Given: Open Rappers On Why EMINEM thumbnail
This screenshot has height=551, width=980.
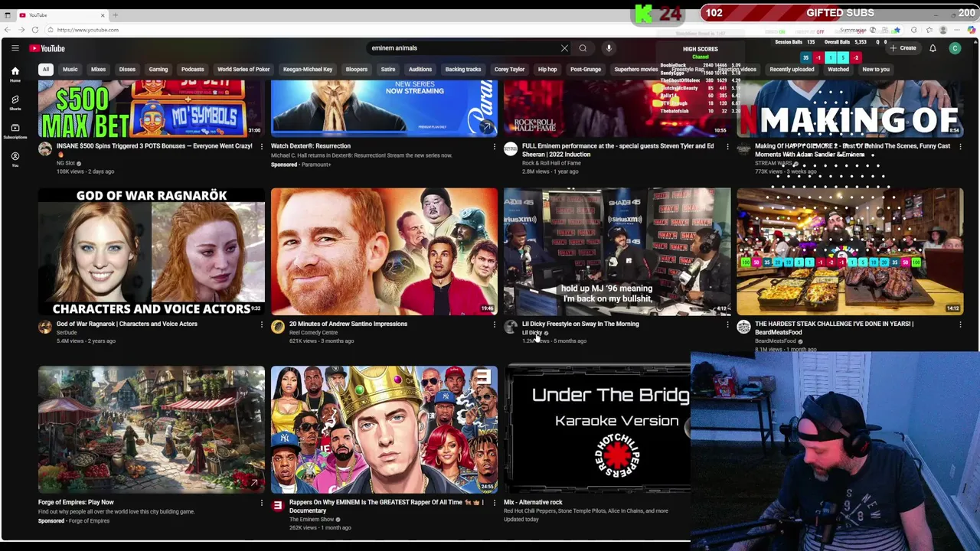Looking at the screenshot, I should pos(384,430).
